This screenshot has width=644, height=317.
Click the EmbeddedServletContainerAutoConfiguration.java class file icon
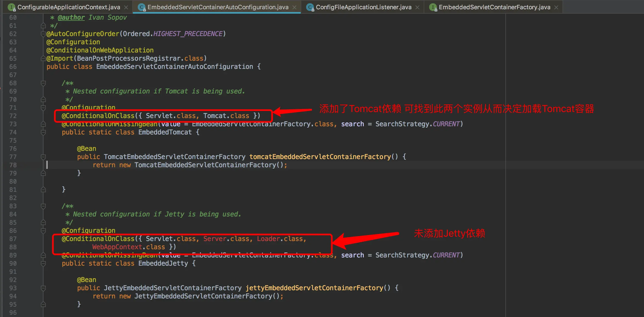tap(142, 7)
